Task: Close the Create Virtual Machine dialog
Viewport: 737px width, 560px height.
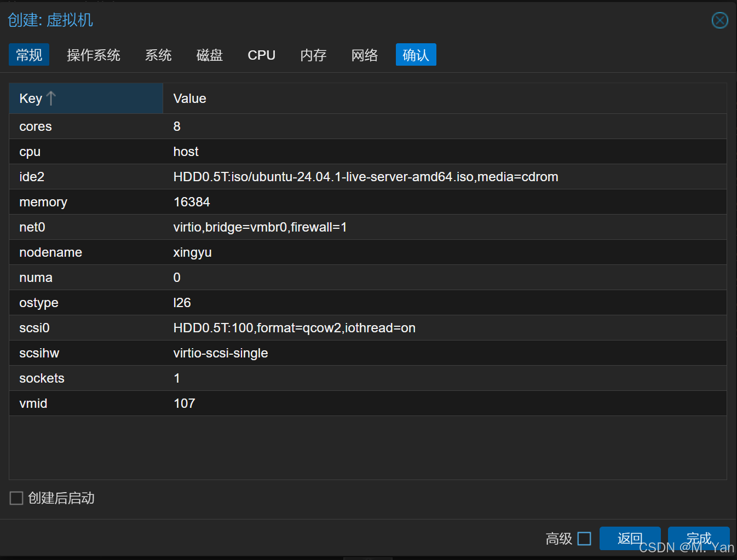Action: click(x=719, y=20)
